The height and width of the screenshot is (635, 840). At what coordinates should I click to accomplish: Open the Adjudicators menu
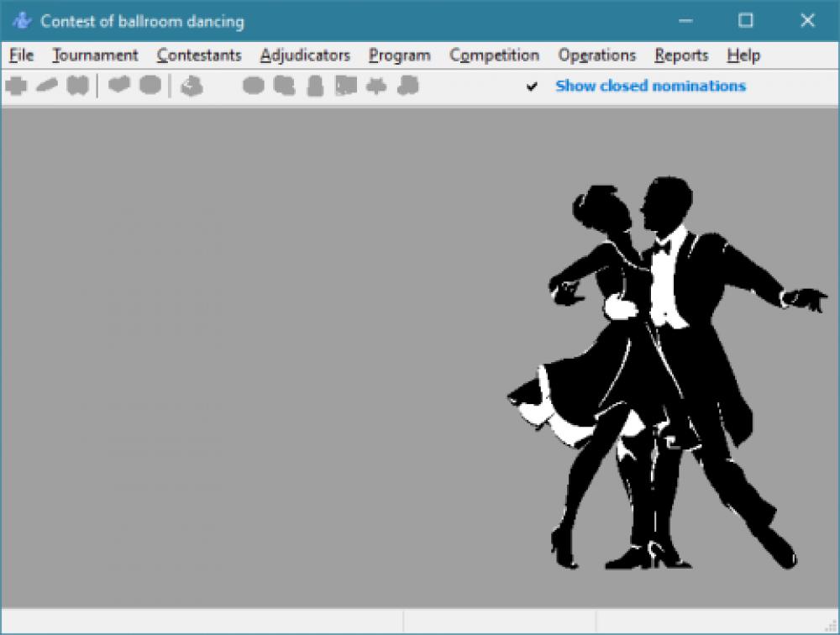[x=305, y=55]
